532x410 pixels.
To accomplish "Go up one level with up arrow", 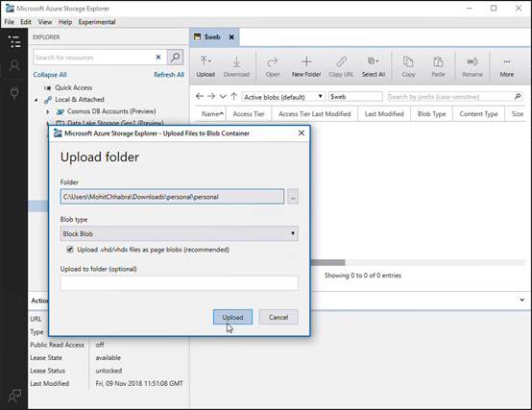I will 233,96.
